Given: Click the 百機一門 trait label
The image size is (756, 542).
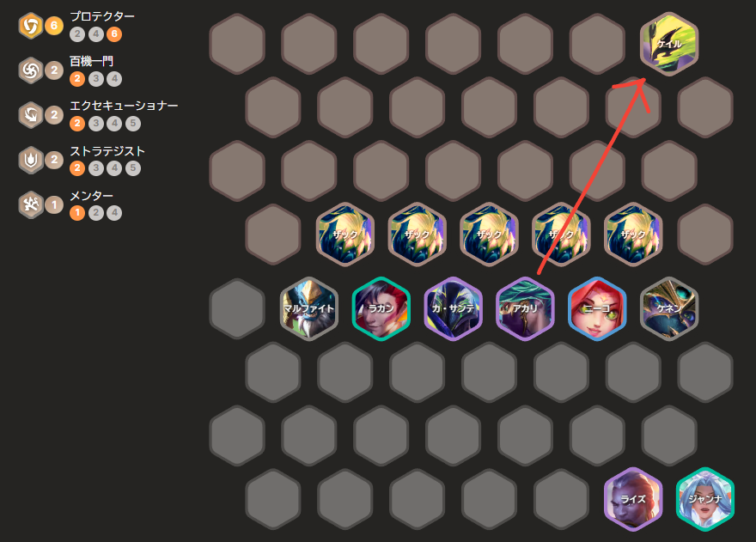Looking at the screenshot, I should pyautogui.click(x=92, y=61).
